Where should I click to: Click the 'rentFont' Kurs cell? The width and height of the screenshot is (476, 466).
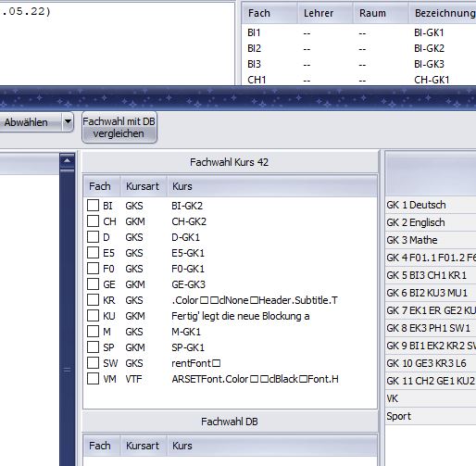pos(196,363)
